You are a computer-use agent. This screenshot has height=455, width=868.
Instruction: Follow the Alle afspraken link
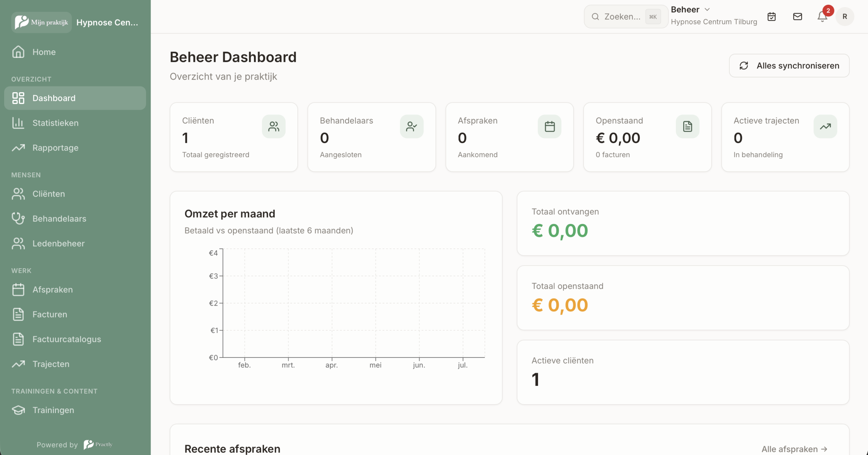coord(794,449)
